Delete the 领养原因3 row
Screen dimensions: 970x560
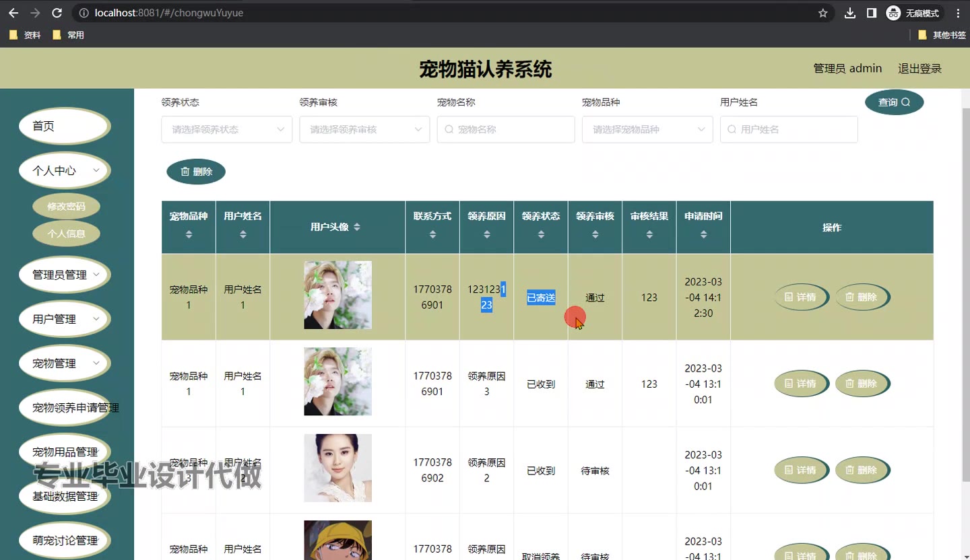coord(862,384)
